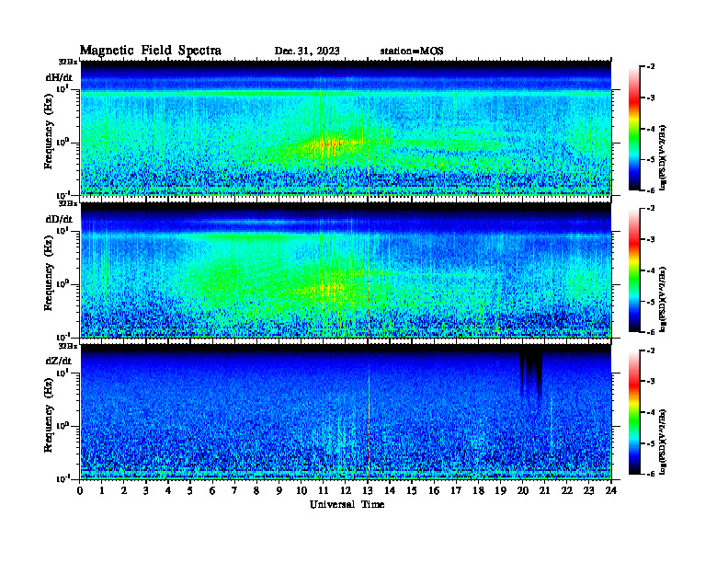Click the red hot spot in the dH/dt spectrogram

click(x=332, y=144)
